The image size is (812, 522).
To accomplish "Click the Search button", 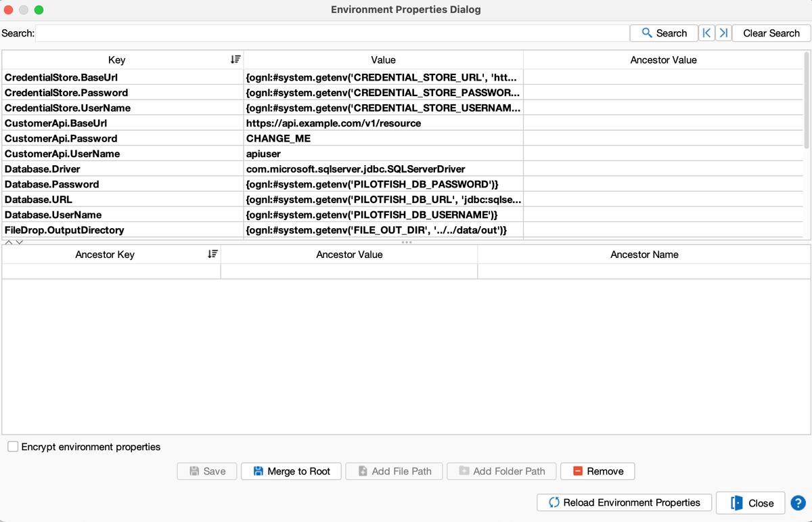I will point(664,33).
